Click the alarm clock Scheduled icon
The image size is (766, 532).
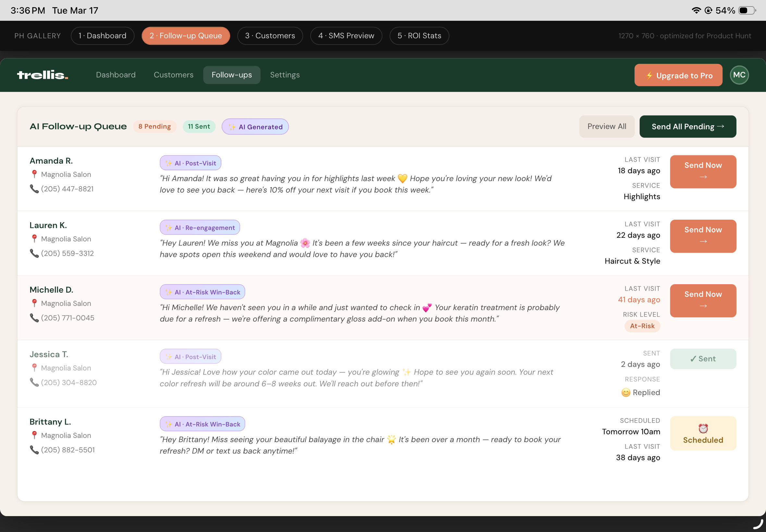(x=703, y=428)
